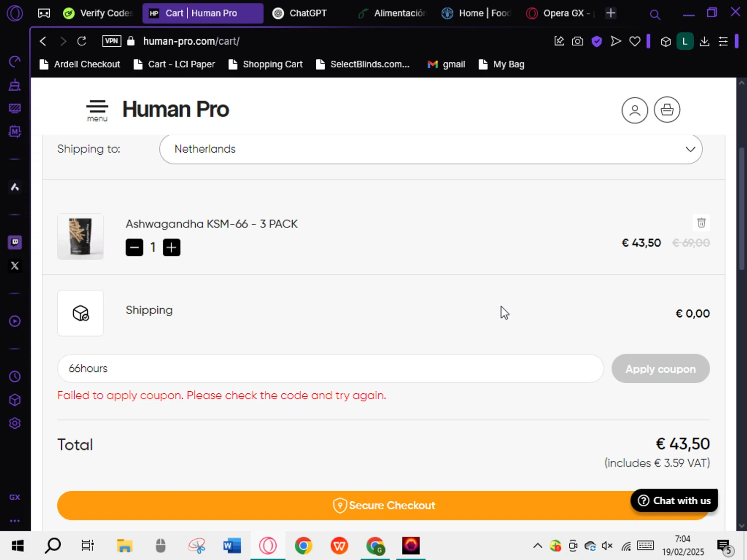Show hidden system tray icons chevron

point(537,546)
